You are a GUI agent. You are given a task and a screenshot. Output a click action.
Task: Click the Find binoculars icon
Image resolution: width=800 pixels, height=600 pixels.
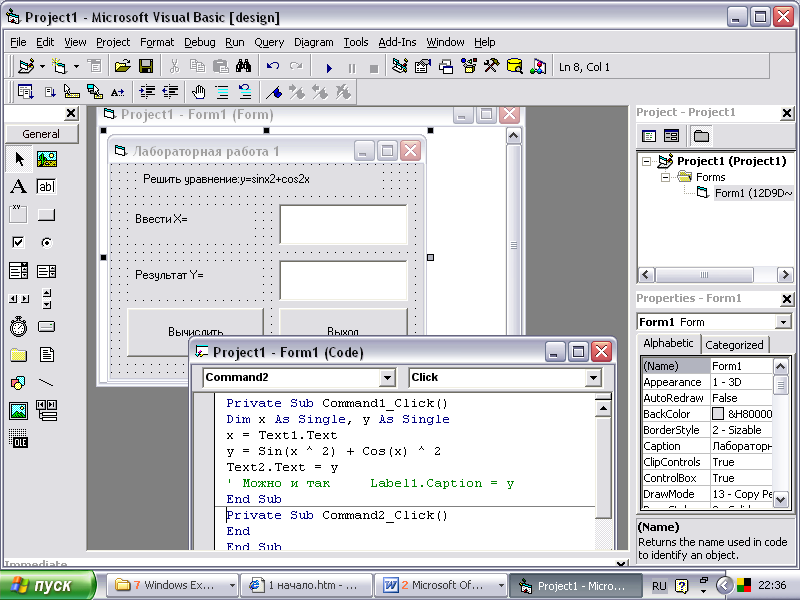point(243,66)
